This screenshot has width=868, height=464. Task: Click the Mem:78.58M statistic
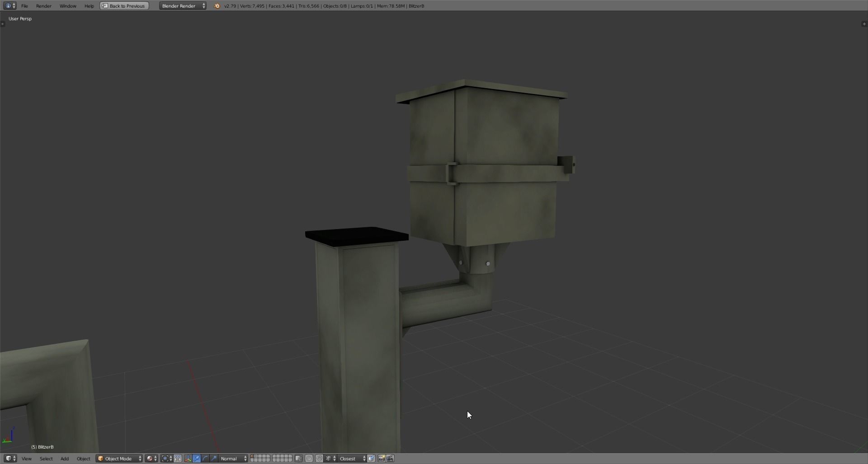391,6
